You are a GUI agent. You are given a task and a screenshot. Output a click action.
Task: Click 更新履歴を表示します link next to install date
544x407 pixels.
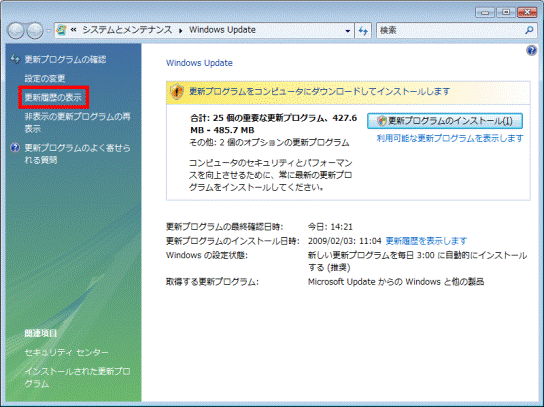coord(426,241)
